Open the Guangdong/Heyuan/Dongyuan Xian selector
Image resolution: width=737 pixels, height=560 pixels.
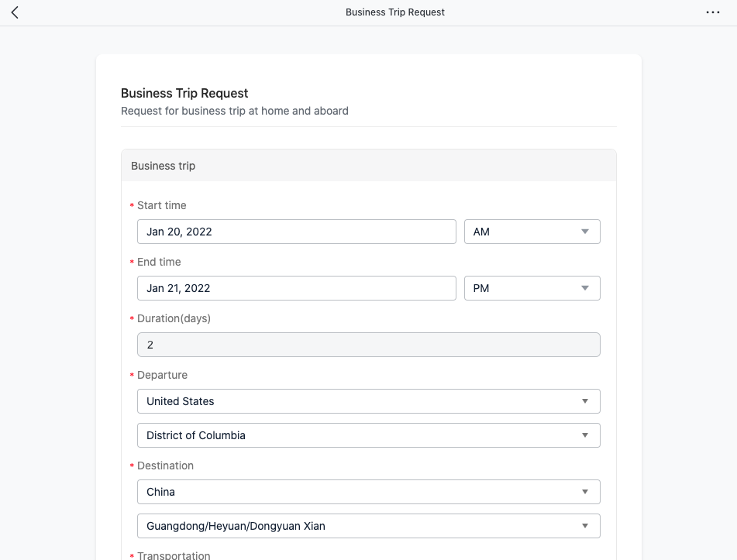point(369,525)
